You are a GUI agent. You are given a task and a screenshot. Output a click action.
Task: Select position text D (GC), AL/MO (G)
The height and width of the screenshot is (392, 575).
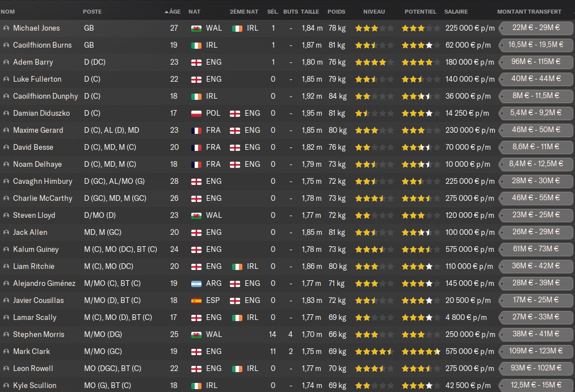point(115,182)
